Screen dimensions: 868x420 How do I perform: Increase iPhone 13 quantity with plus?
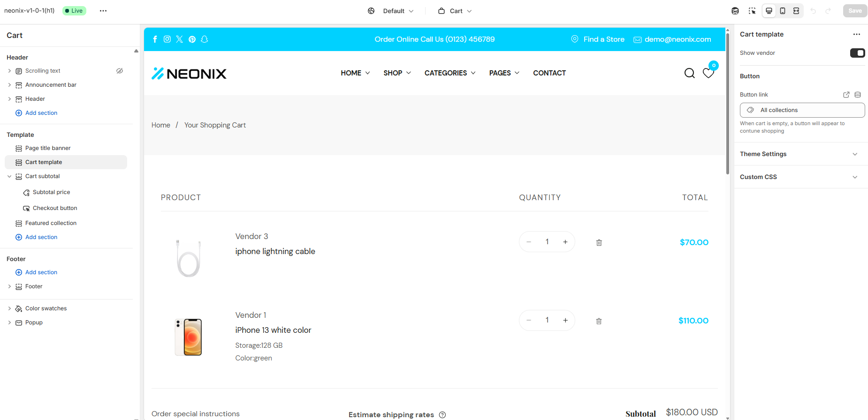click(565, 320)
